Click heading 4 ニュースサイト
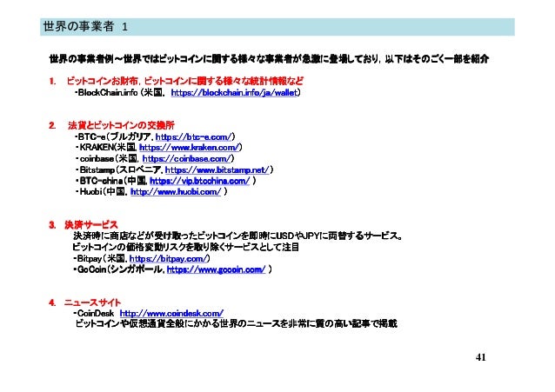 [x=85, y=302]
